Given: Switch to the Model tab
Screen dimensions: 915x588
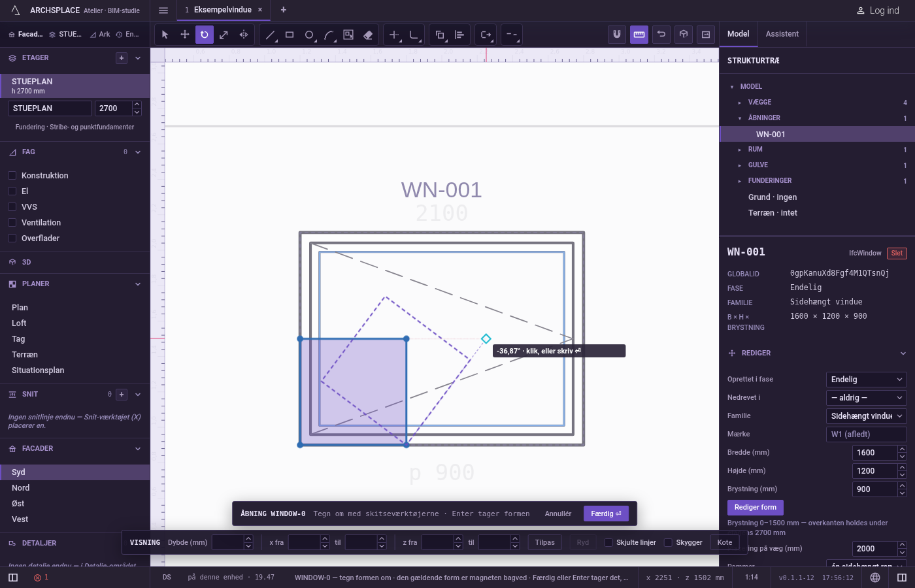Looking at the screenshot, I should click(x=739, y=34).
